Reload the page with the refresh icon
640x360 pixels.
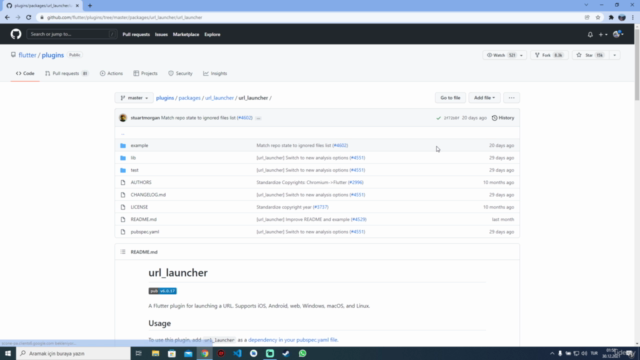pos(29,18)
